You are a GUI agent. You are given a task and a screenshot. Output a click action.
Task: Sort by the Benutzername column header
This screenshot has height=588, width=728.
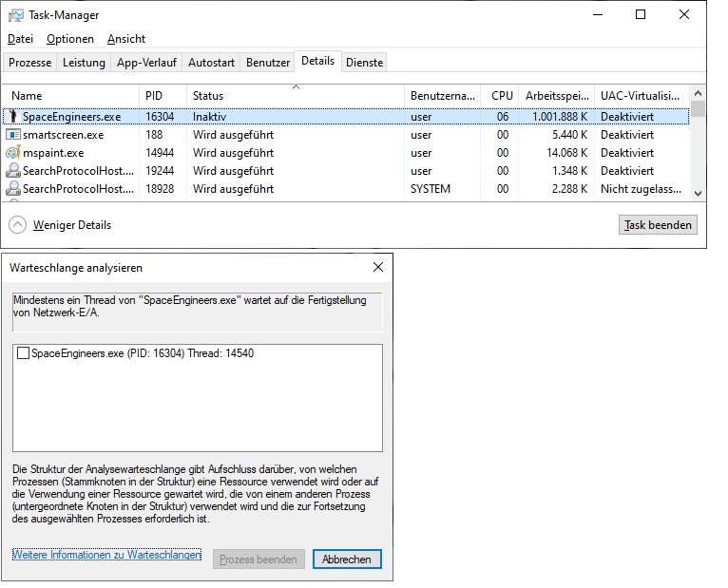click(443, 96)
